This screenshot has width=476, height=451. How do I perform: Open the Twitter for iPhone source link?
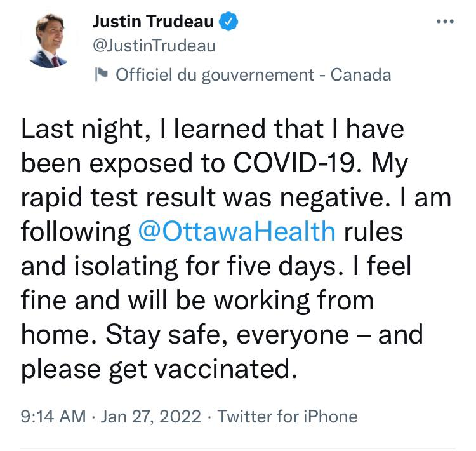click(x=288, y=417)
